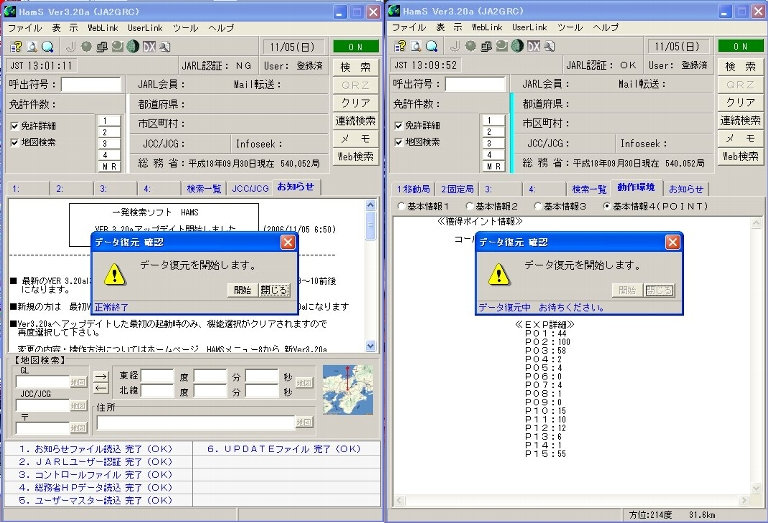Click the computer icon in right window toolbar
Screen dimensions: 768x523
tap(486, 47)
